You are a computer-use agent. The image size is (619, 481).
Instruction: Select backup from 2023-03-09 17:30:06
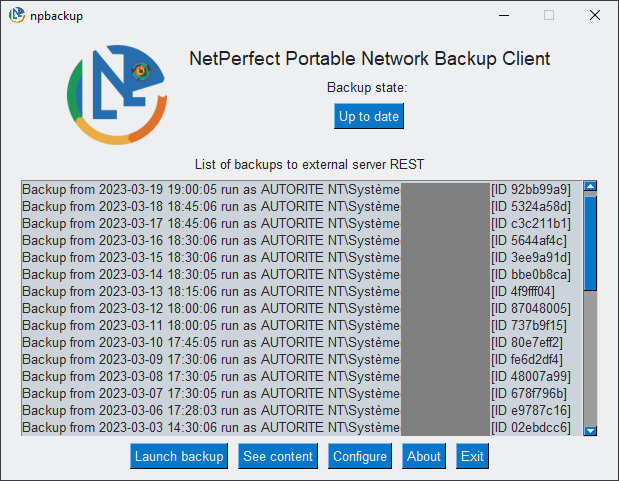click(302, 359)
